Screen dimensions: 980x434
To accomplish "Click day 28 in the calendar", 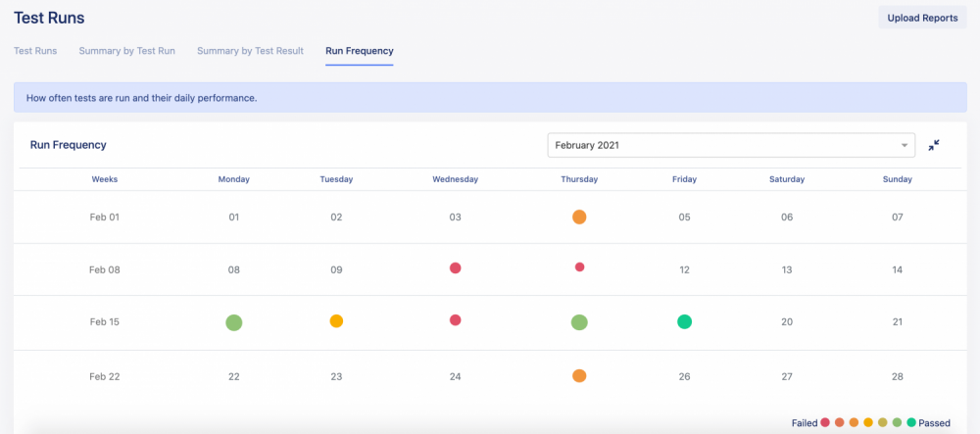I will (x=898, y=376).
